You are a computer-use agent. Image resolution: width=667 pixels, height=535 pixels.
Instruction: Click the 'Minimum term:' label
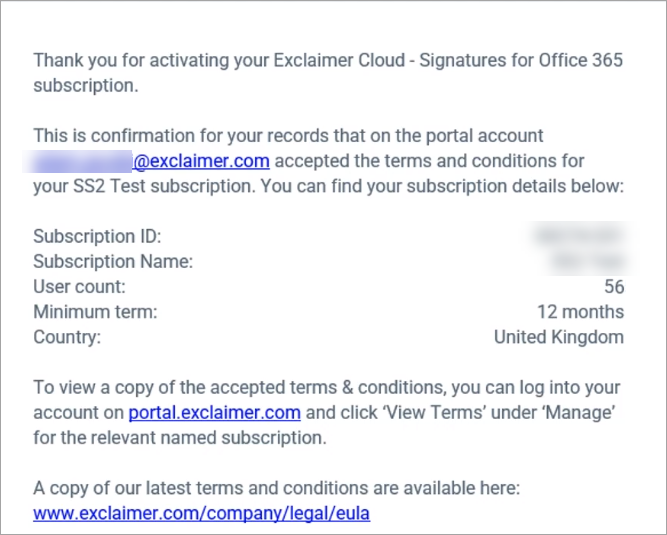[x=95, y=312]
